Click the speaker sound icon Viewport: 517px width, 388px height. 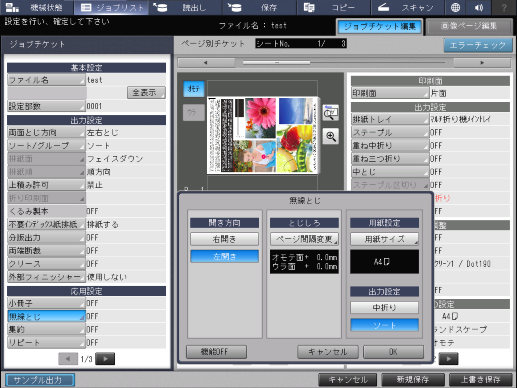click(479, 7)
